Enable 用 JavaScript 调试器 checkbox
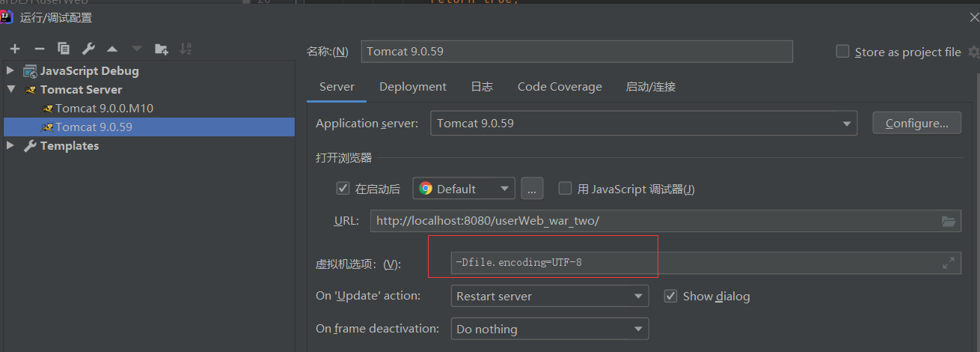This screenshot has height=352, width=980. click(566, 189)
